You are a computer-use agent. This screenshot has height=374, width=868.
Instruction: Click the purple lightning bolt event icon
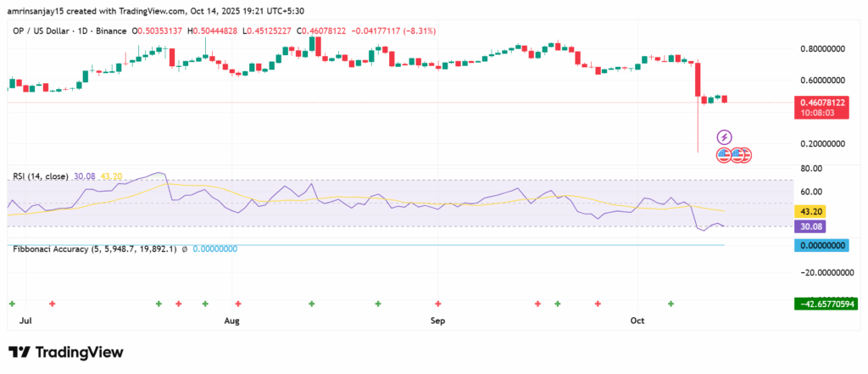(x=724, y=137)
